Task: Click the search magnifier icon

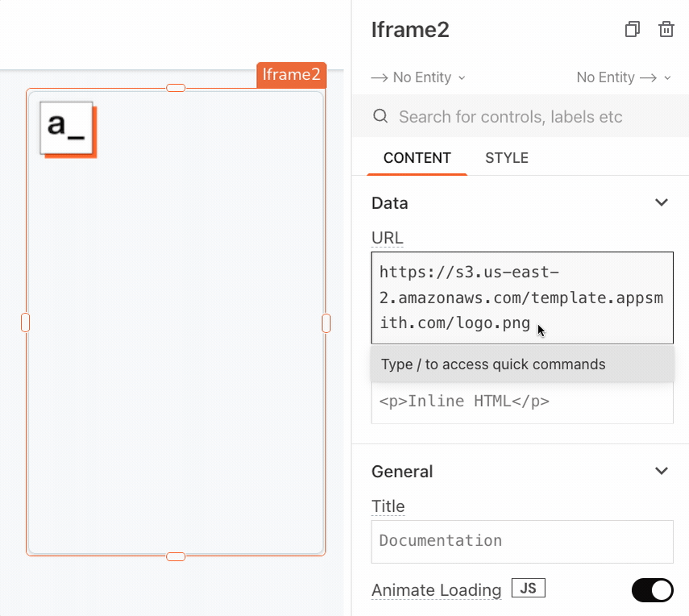Action: tap(380, 117)
